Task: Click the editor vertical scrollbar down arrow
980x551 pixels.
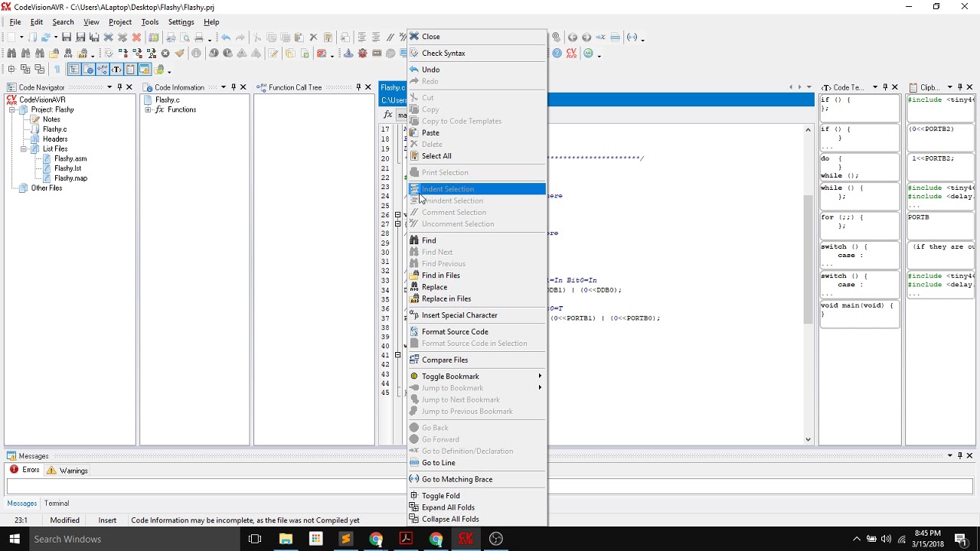Action: [808, 439]
